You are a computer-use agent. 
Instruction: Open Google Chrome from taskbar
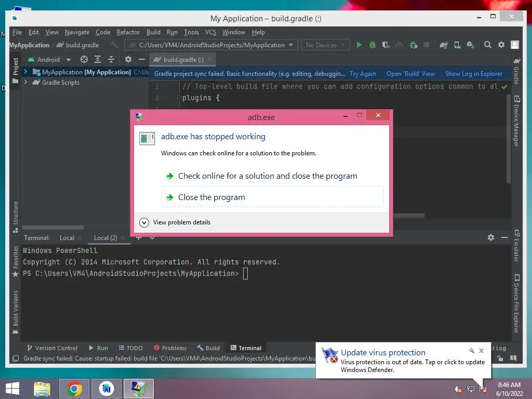tap(74, 389)
